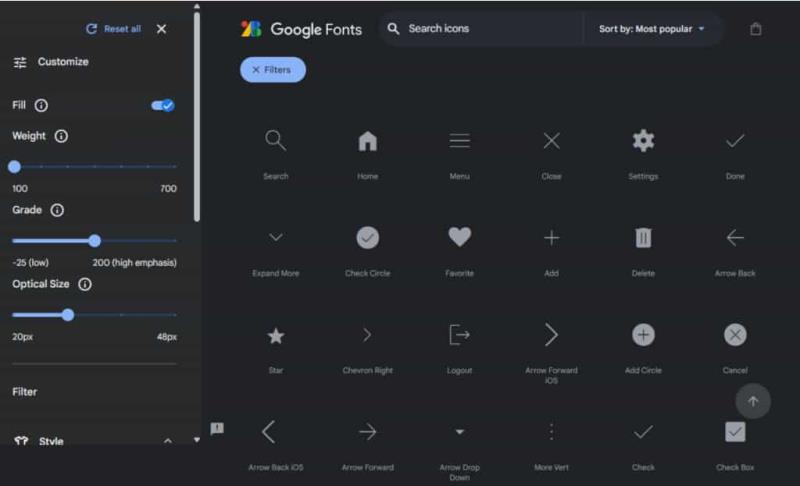The image size is (800, 486).
Task: Click the Google Fonts logo
Action: click(x=301, y=29)
